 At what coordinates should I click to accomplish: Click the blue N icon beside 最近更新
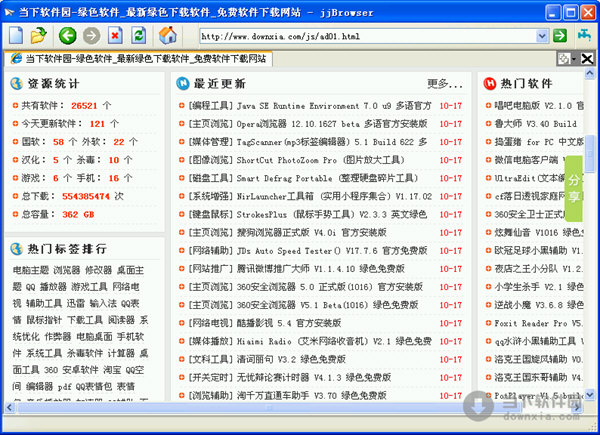tap(183, 83)
